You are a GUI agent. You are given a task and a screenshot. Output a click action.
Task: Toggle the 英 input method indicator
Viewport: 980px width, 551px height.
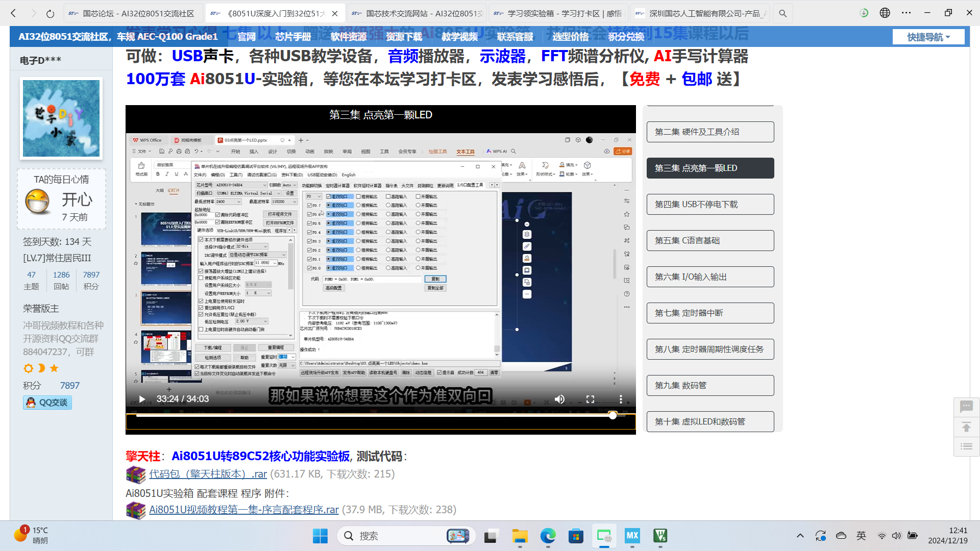point(862,536)
